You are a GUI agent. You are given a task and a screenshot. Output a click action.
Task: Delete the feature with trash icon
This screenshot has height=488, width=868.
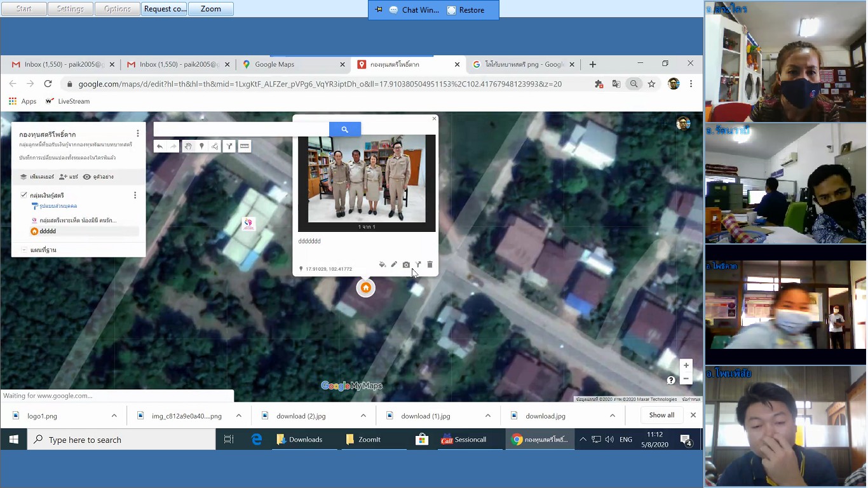430,264
